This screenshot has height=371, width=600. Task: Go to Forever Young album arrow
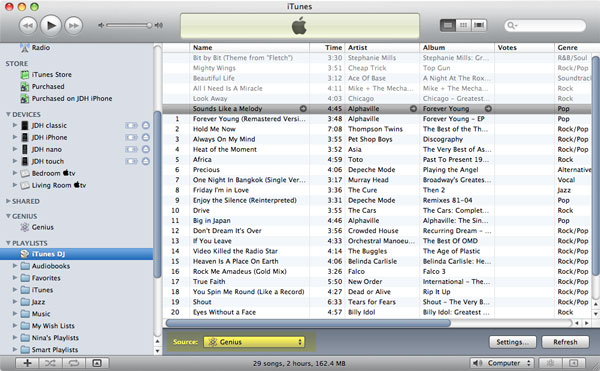pos(488,109)
